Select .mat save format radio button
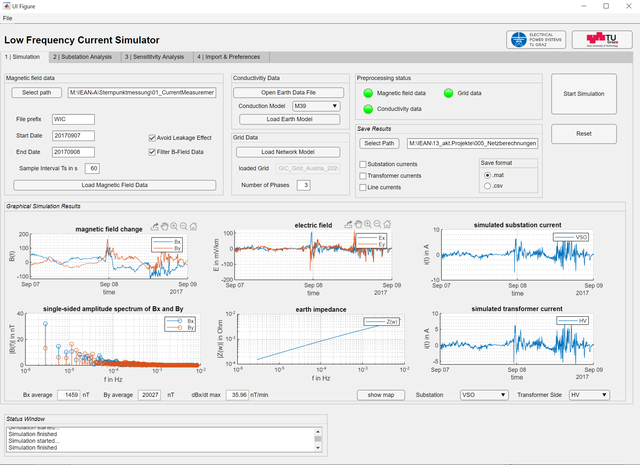Screen dimensions: 640x465 pos(487,175)
